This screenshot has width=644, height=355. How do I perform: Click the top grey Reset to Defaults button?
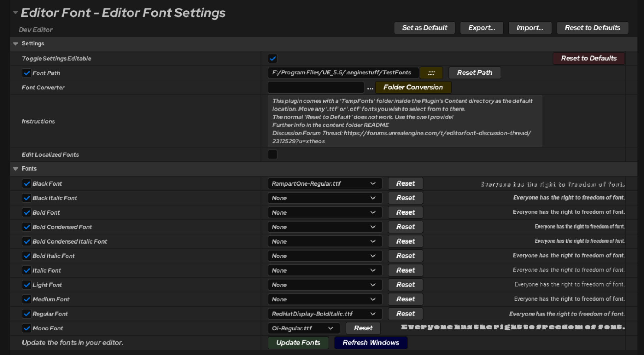[x=592, y=28]
